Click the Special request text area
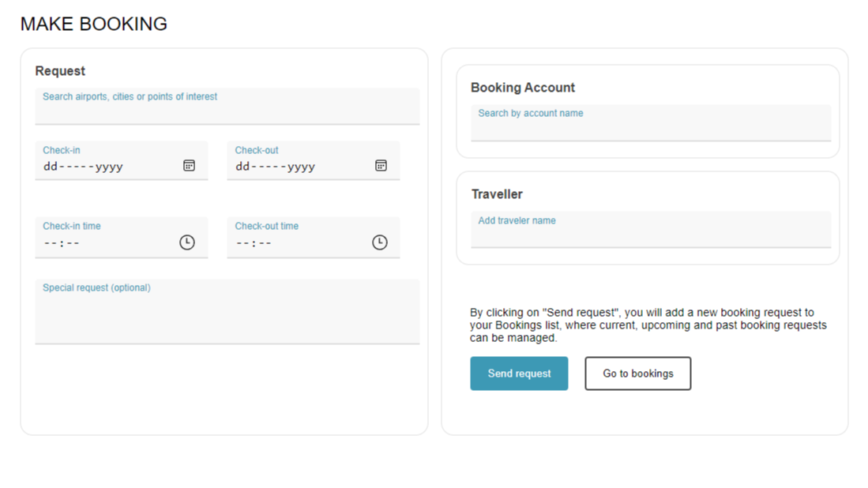 226,311
